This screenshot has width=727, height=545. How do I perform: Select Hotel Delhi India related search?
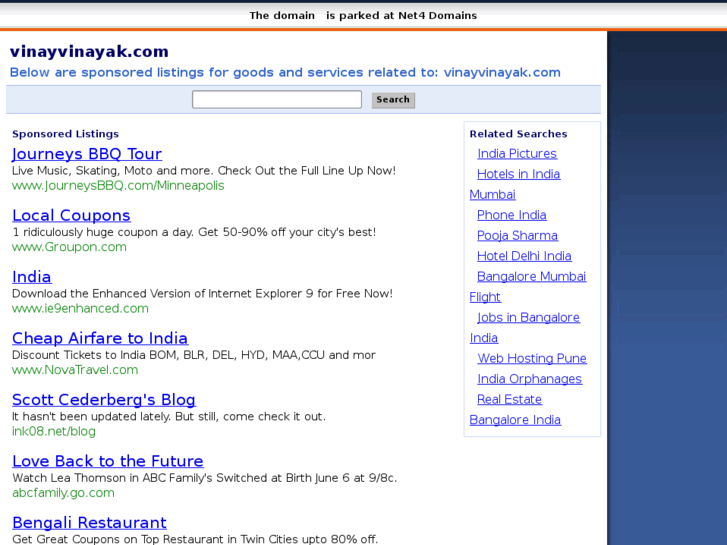[x=524, y=256]
